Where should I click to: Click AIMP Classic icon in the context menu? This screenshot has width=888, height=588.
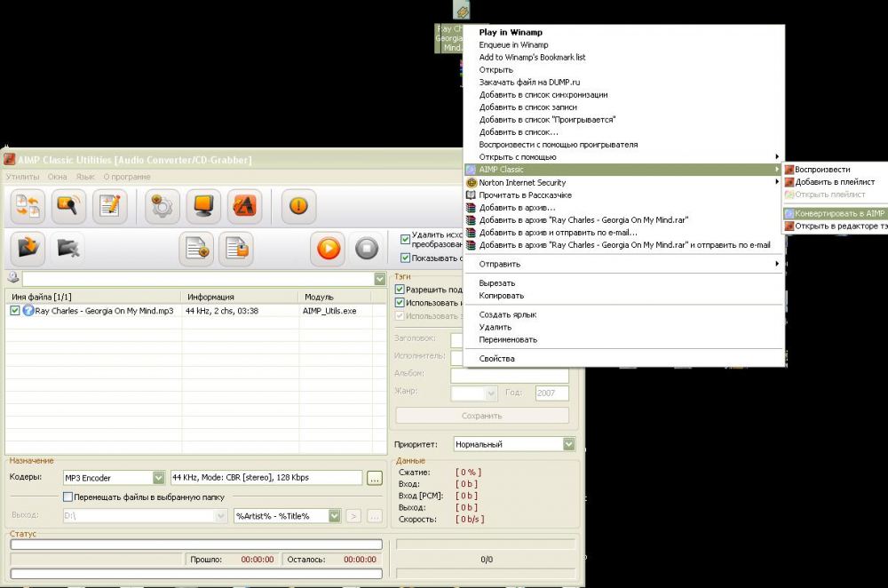pos(471,170)
